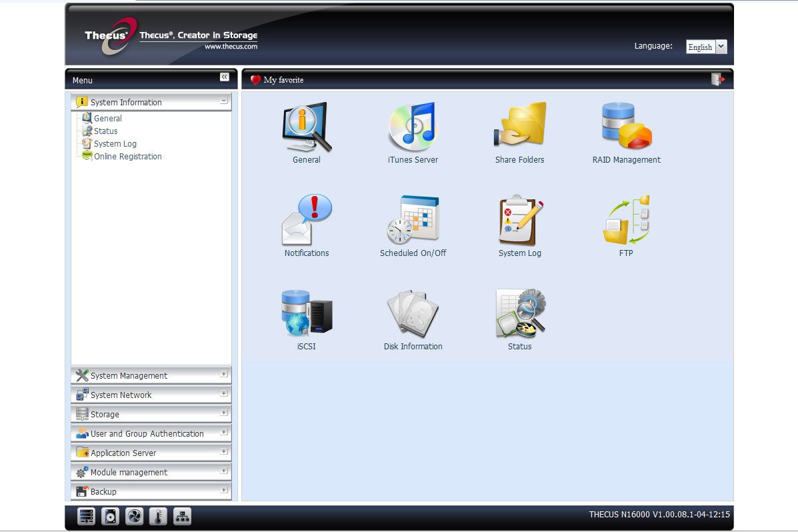Select System Log in the menu tree
The height and width of the screenshot is (532, 798).
pyautogui.click(x=115, y=143)
